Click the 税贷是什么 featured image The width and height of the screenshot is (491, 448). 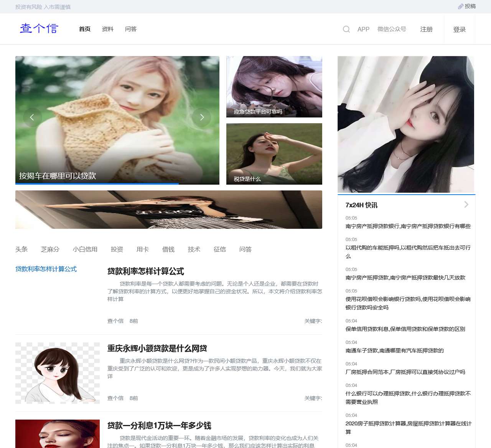point(274,154)
